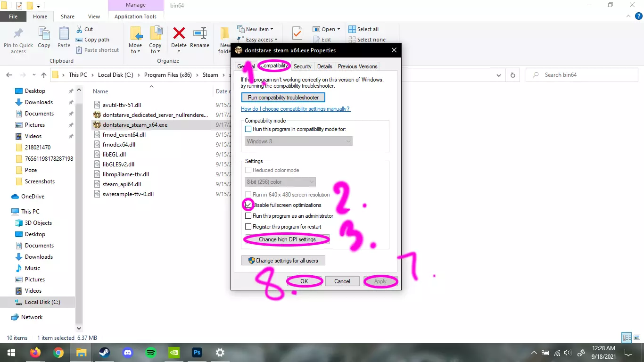The image size is (644, 362).
Task: Switch to the Application Tools ribbon tab
Action: [x=135, y=16]
